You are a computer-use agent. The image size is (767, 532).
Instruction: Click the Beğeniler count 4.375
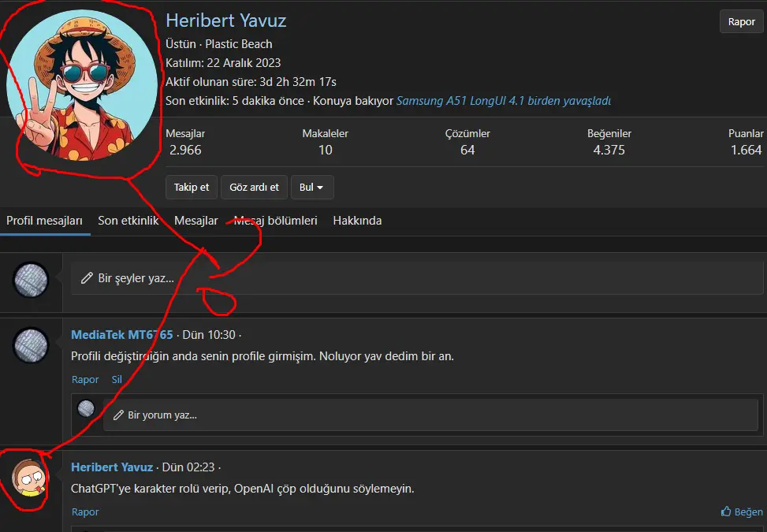[609, 150]
